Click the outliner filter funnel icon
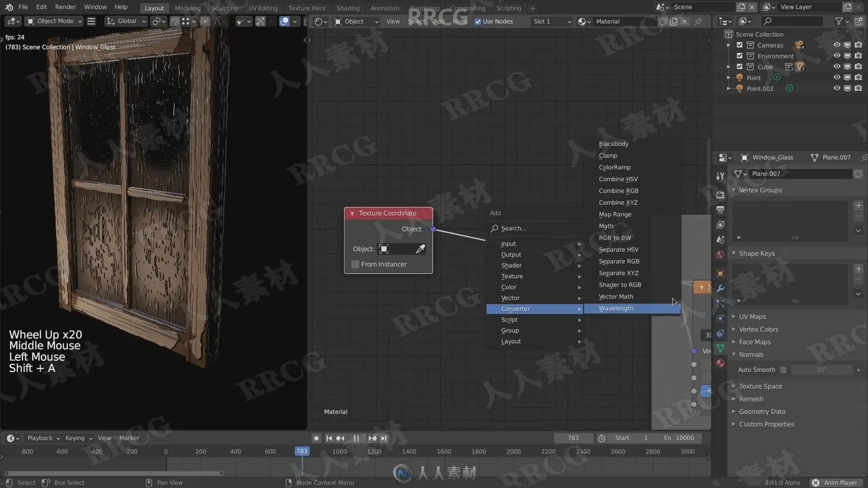Image resolution: width=868 pixels, height=488 pixels. pos(839,21)
